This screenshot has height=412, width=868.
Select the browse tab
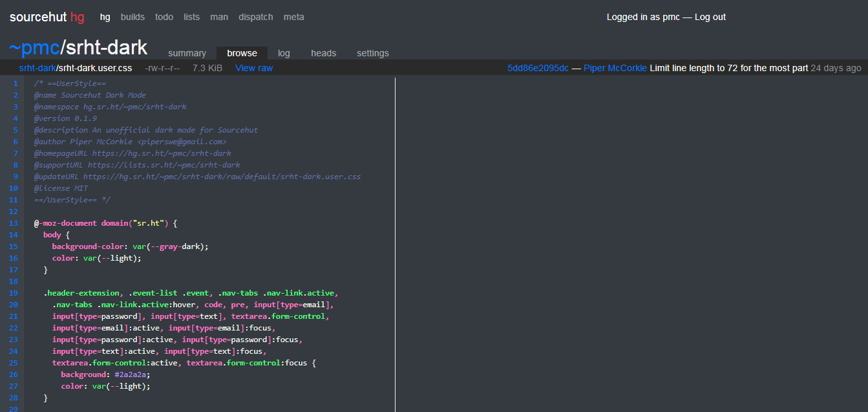pyautogui.click(x=242, y=53)
